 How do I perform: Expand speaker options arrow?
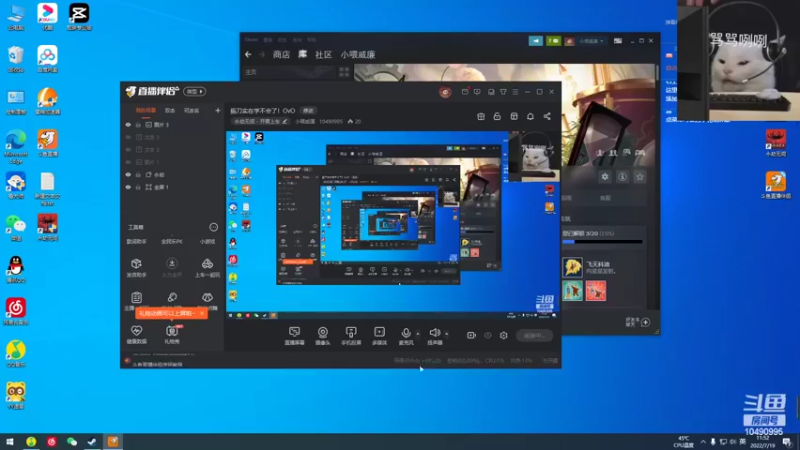(446, 334)
